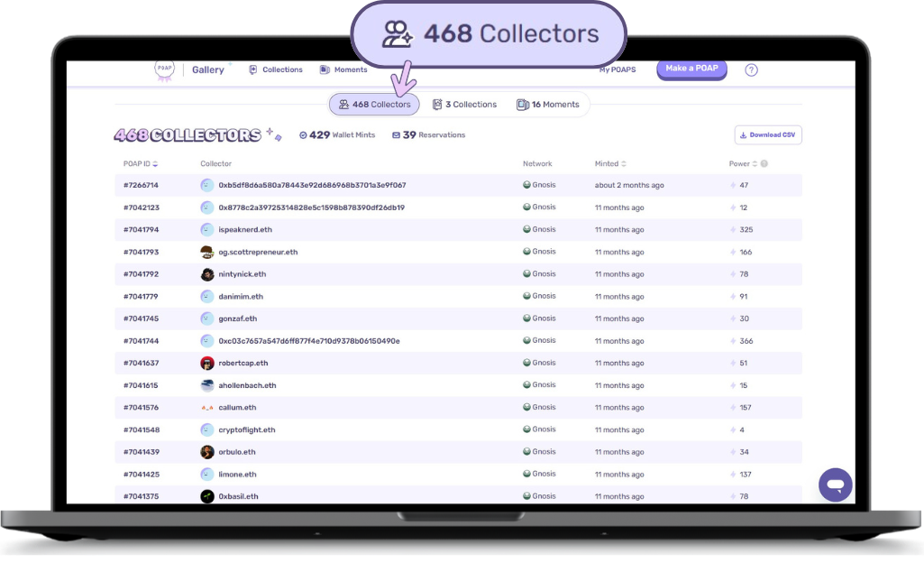This screenshot has height=563, width=924.
Task: Click the POAP logo icon
Action: 164,69
